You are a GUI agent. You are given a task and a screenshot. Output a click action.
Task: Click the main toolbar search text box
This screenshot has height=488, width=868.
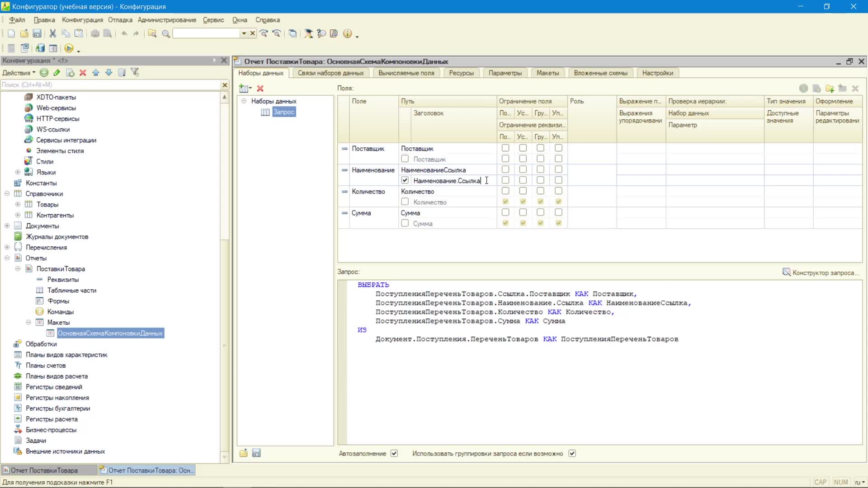point(206,33)
